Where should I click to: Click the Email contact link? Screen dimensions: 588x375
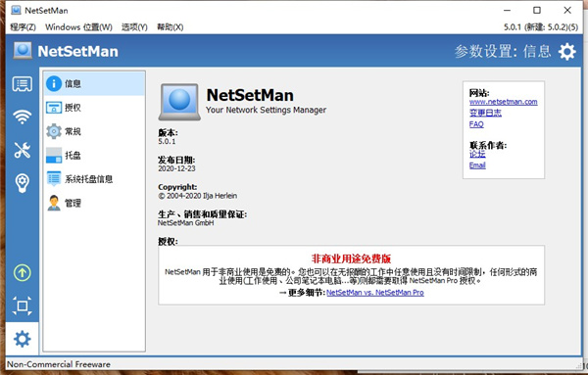[x=477, y=165]
